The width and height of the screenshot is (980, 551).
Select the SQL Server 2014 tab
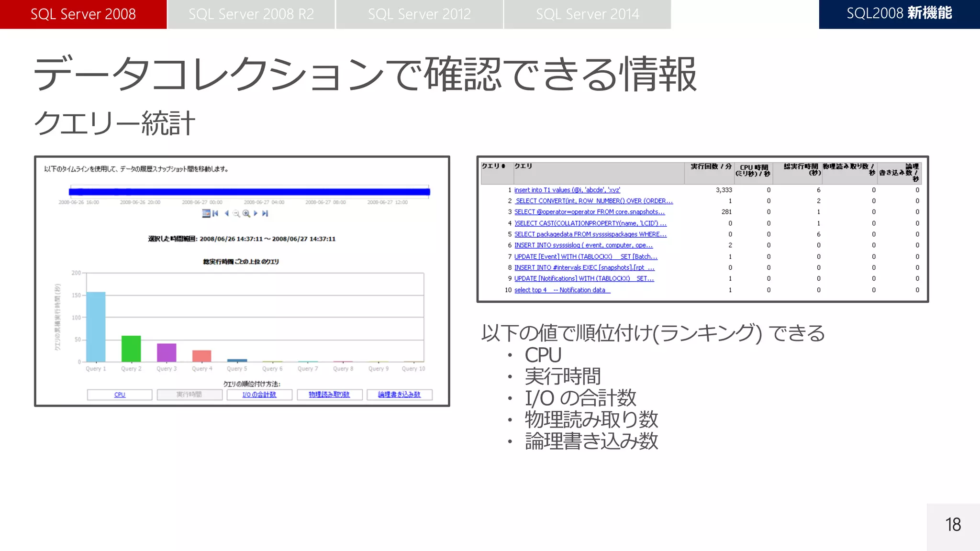tap(587, 14)
